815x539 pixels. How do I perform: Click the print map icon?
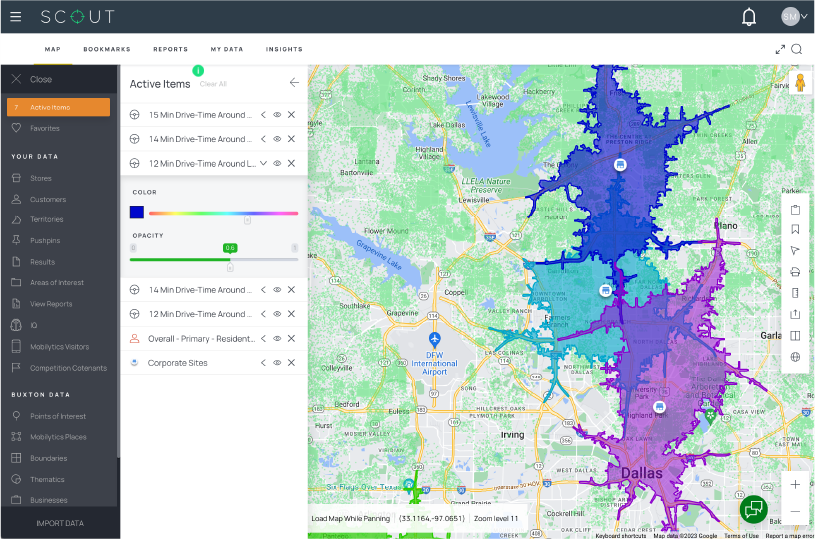795,272
